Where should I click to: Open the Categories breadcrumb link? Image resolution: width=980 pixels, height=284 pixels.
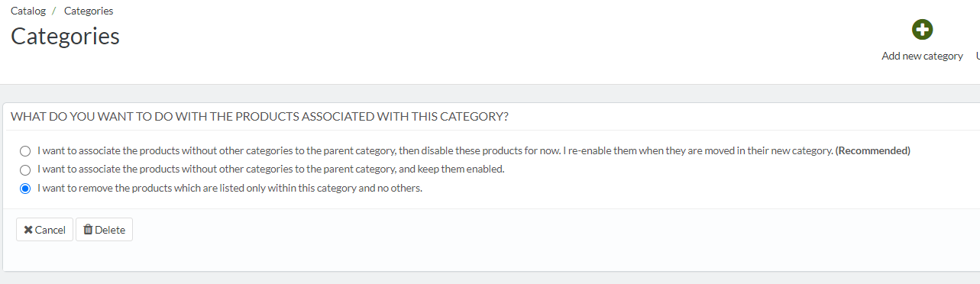pyautogui.click(x=89, y=11)
